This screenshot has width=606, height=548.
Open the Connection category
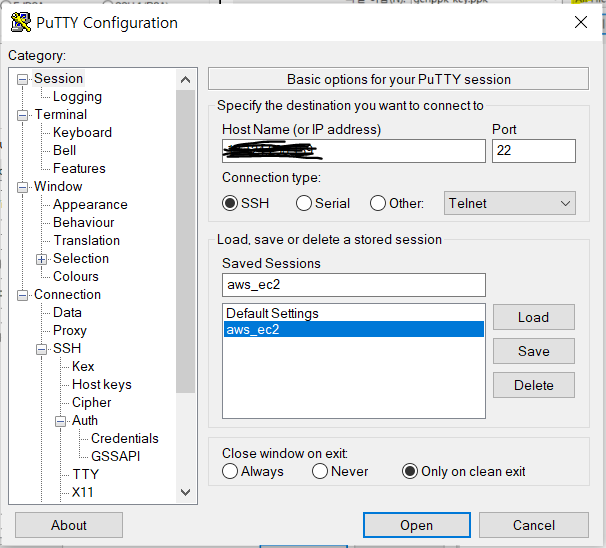[x=67, y=294]
